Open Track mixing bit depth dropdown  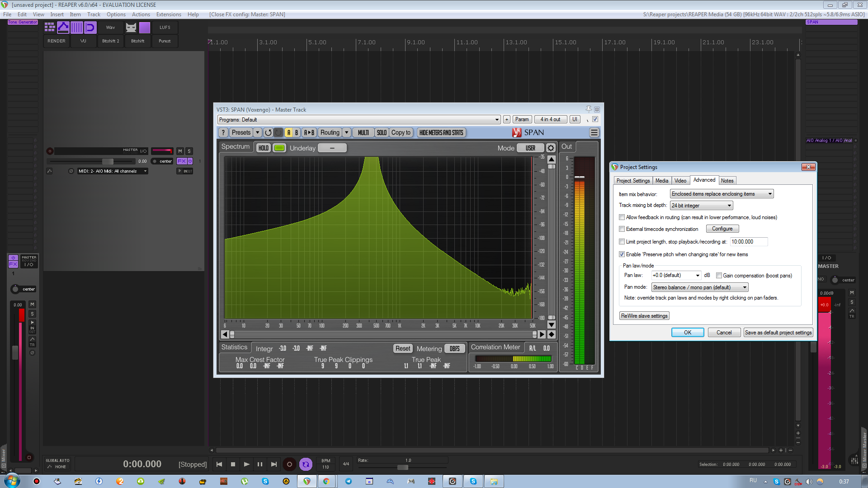coord(701,206)
